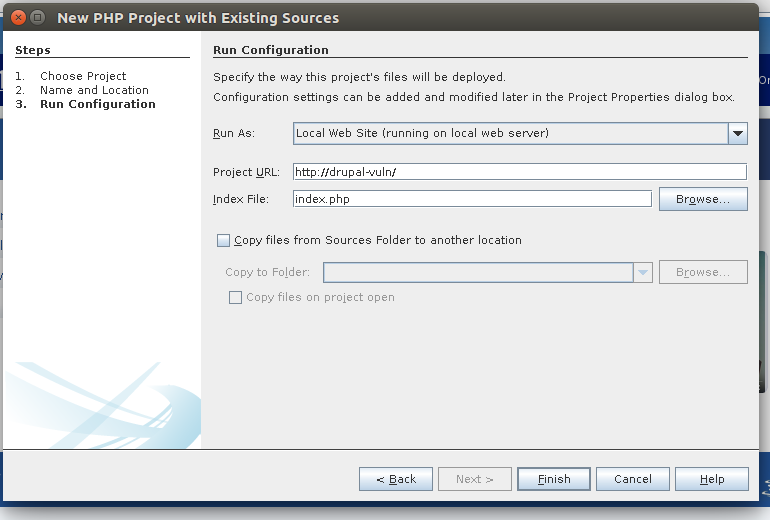Click Browse next to Index File

click(703, 199)
